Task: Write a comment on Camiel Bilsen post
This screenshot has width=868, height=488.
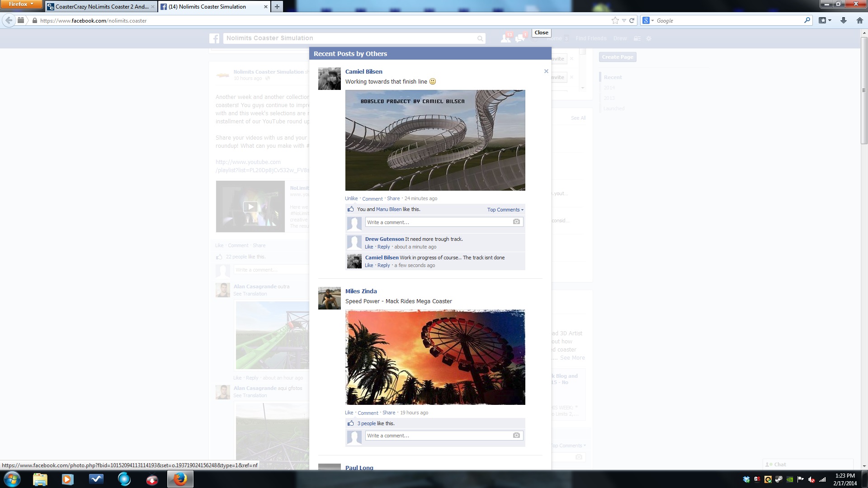Action: click(x=444, y=222)
